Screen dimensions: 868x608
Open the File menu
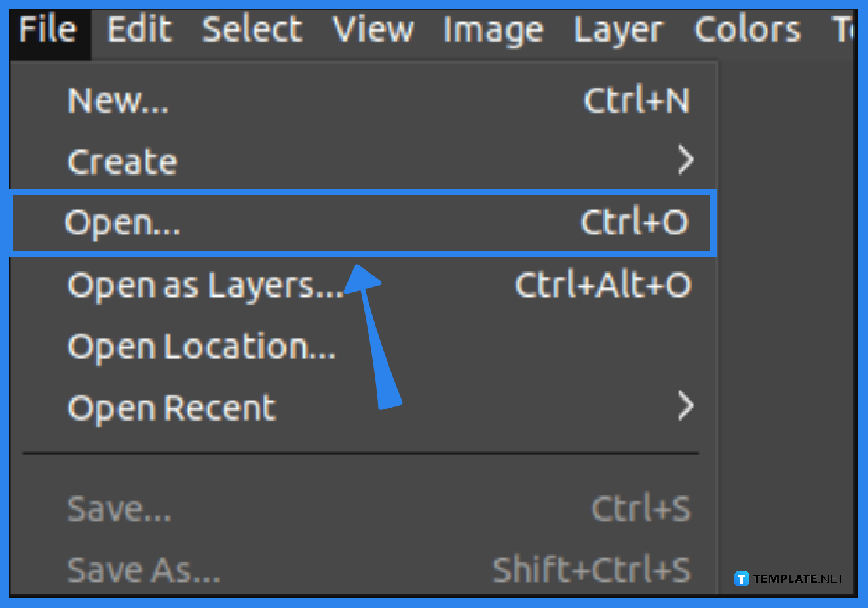(46, 29)
